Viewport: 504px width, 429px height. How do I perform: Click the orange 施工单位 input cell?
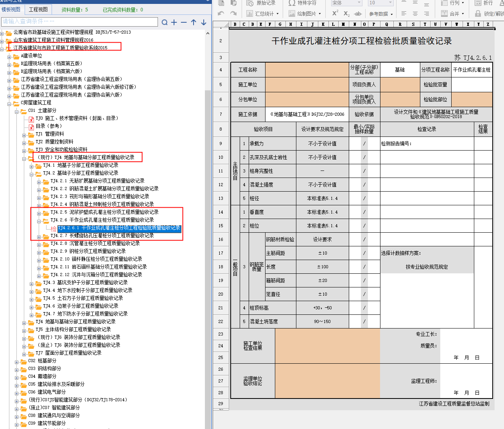click(x=307, y=84)
